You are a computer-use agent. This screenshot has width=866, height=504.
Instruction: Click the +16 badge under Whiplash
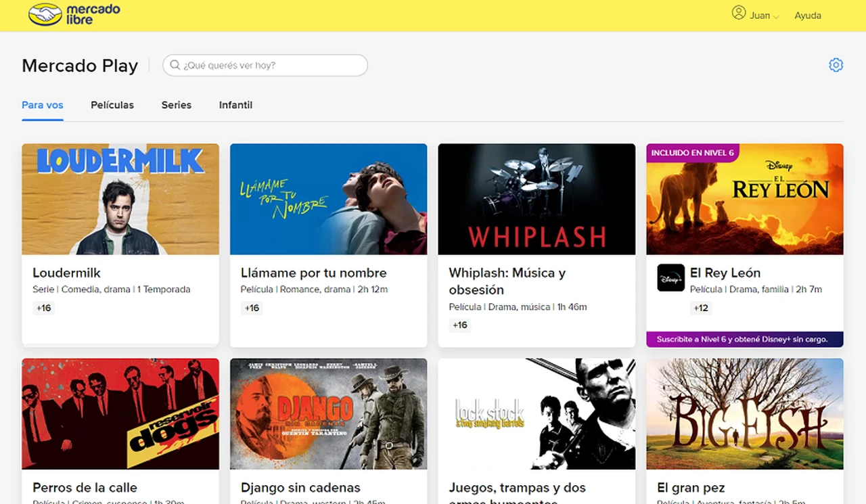[459, 325]
